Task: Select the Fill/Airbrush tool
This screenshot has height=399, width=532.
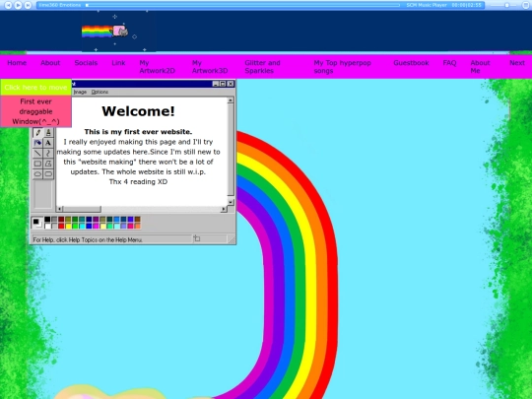Action: coord(37,143)
